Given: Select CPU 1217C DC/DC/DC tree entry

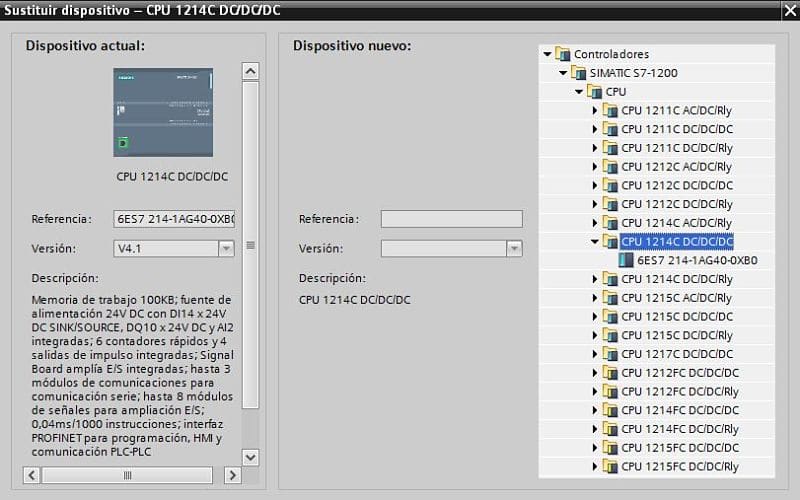Looking at the screenshot, I should coord(677,354).
